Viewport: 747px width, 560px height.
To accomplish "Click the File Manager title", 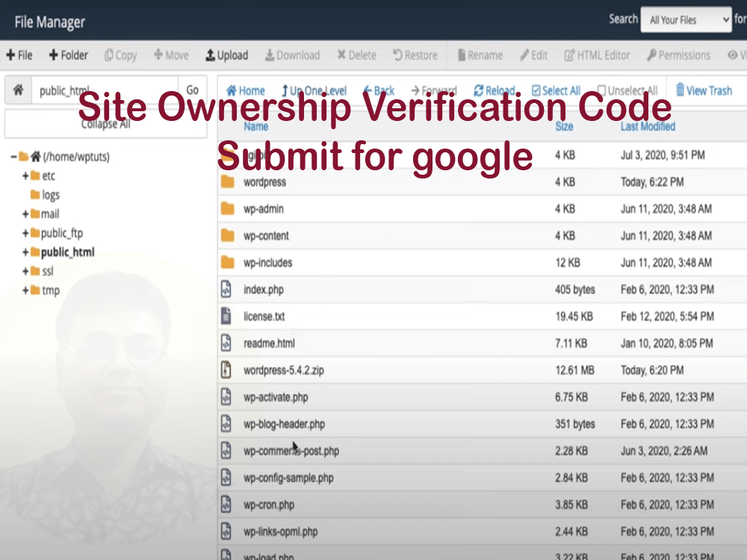I will [49, 22].
